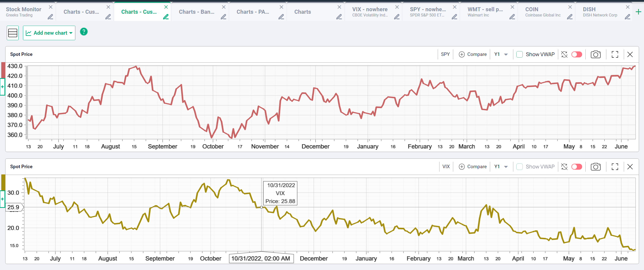644x270 pixels.
Task: Toggle the red switch on SPY chart
Action: tap(577, 54)
